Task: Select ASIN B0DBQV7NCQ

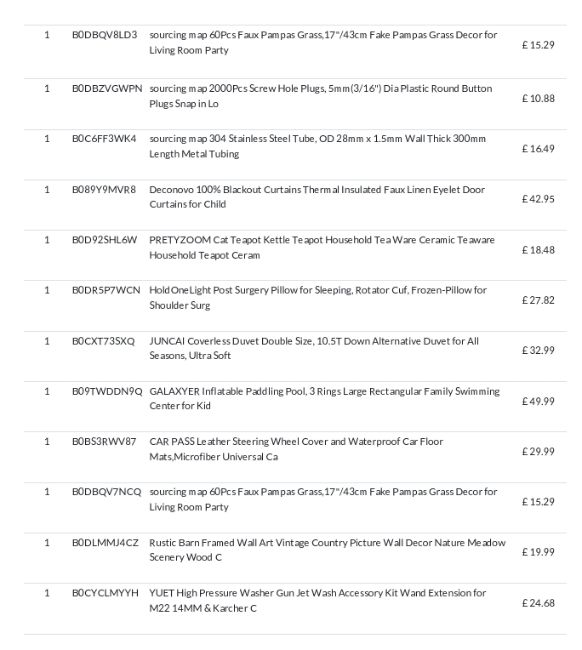Action: [x=107, y=492]
